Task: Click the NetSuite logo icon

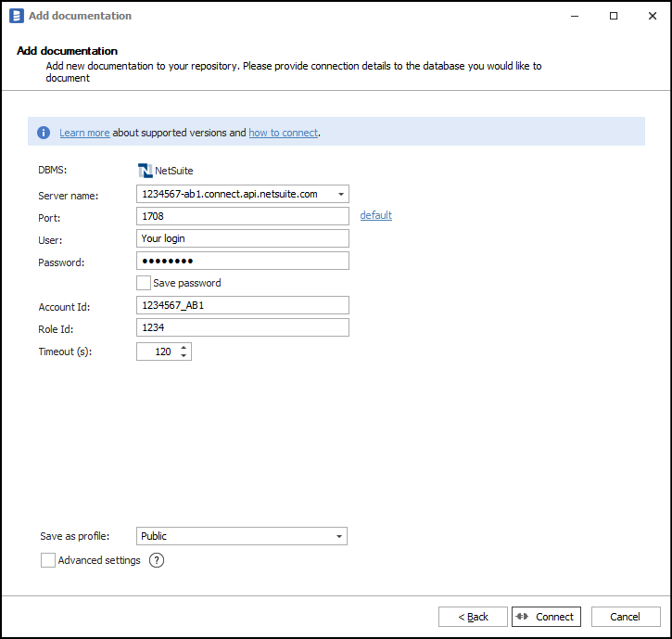Action: (x=145, y=171)
